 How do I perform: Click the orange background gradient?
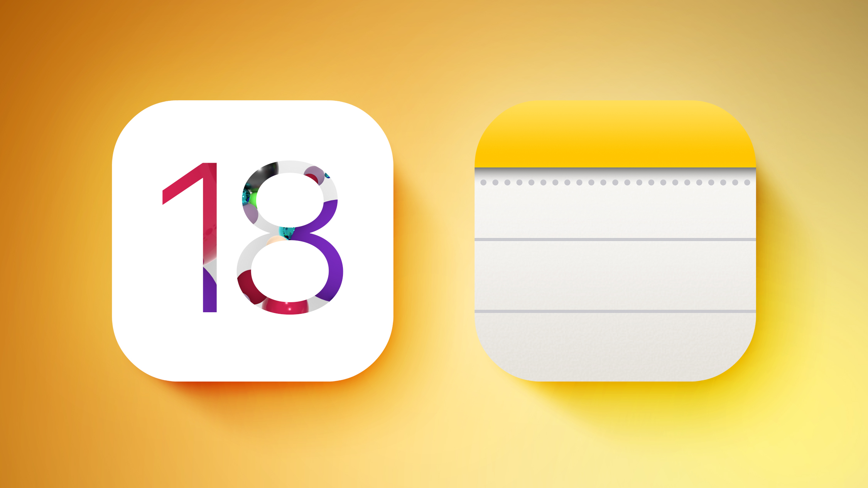60,60
